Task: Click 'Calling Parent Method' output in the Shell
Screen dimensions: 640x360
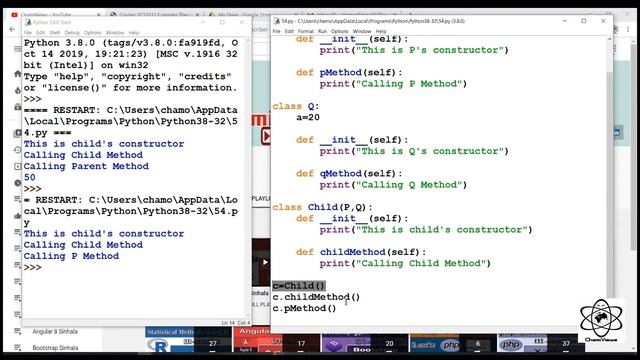Action: [x=86, y=166]
